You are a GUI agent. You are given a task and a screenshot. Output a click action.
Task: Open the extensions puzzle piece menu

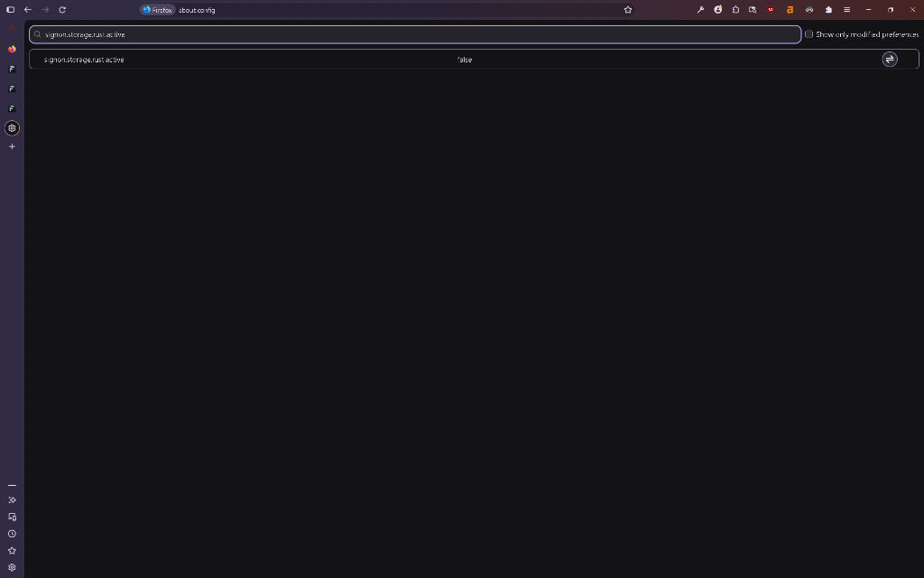[828, 9]
